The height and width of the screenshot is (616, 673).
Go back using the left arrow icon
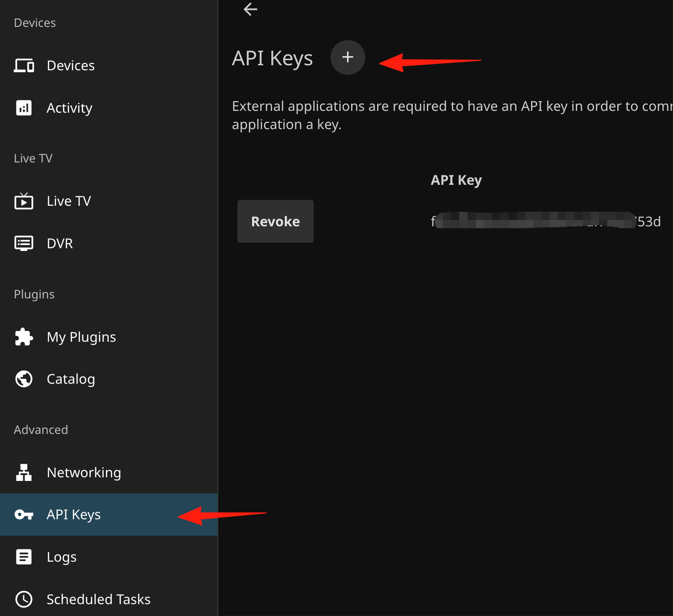pos(250,9)
